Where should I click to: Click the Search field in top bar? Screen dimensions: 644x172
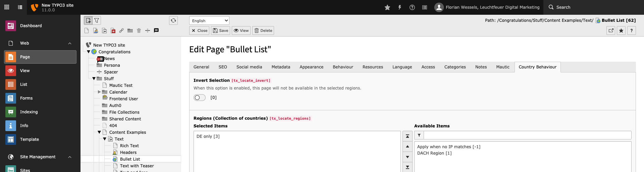[x=594, y=7]
